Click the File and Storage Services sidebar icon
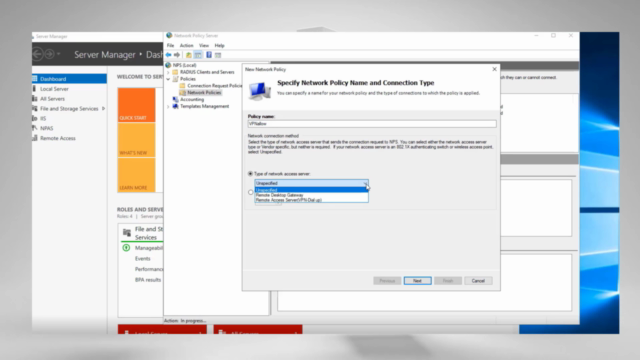Screen dimensions: 640x360 tap(35, 109)
